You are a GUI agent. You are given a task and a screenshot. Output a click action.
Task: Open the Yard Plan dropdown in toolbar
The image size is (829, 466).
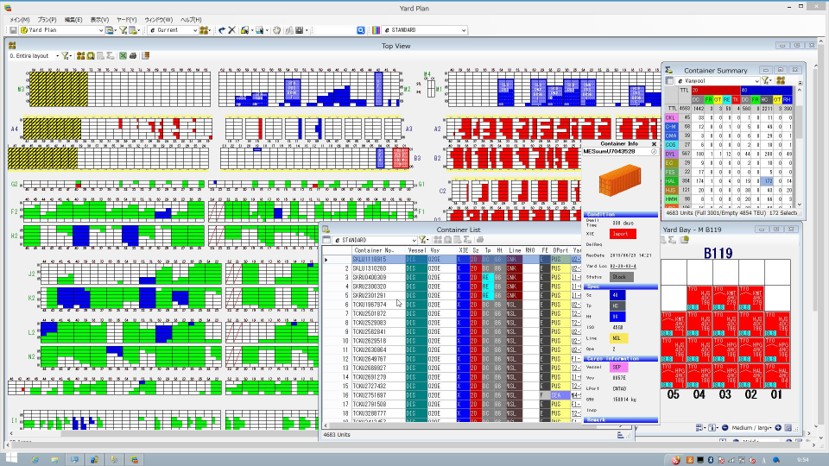pos(100,30)
